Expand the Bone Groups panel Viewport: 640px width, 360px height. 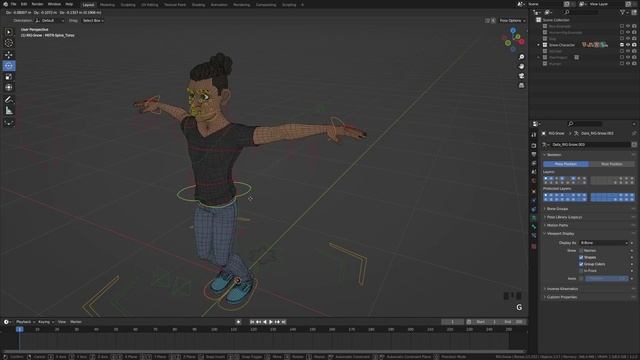[557, 209]
